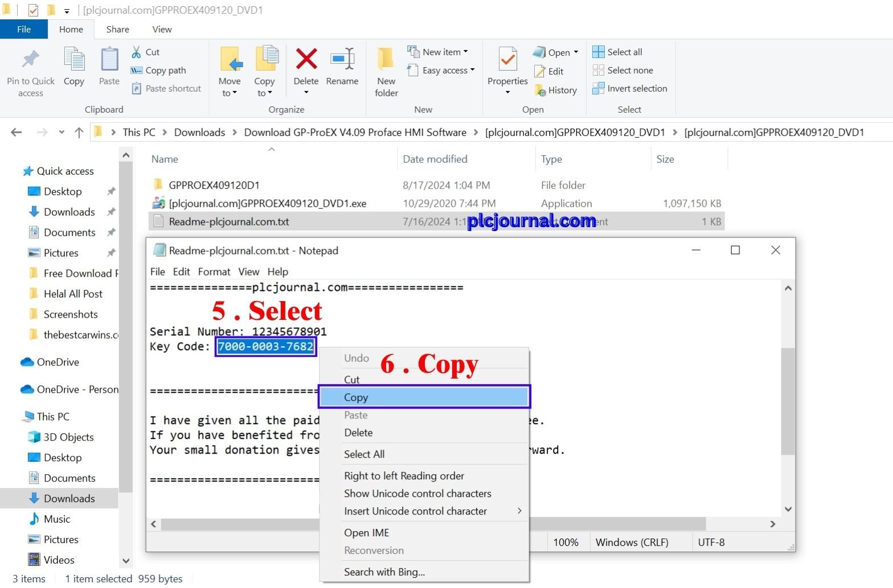Switch to the View ribbon tab

pyautogui.click(x=162, y=29)
